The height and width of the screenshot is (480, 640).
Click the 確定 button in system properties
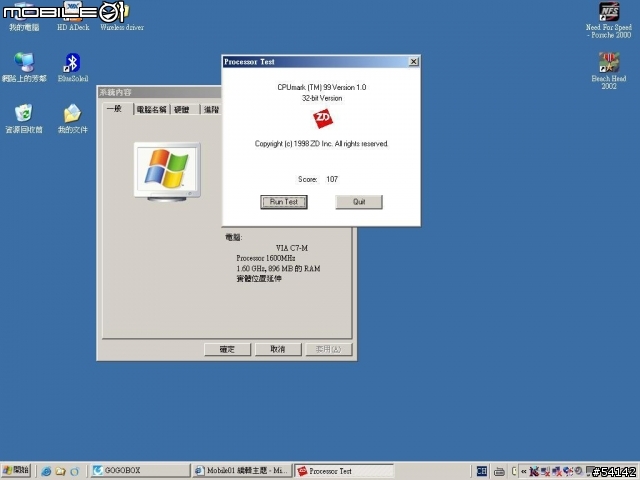coord(226,349)
